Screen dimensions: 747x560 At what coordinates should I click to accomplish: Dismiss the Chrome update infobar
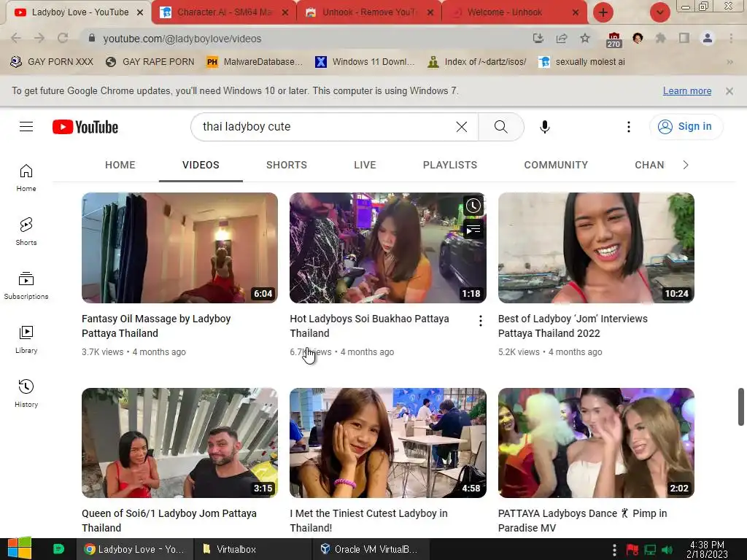(729, 91)
